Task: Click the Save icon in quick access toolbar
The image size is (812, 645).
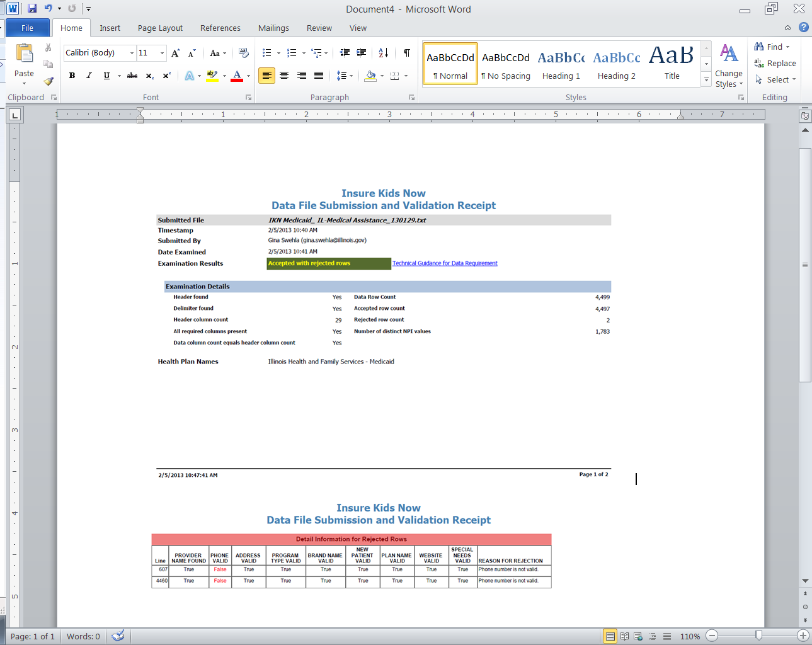Action: [32, 9]
